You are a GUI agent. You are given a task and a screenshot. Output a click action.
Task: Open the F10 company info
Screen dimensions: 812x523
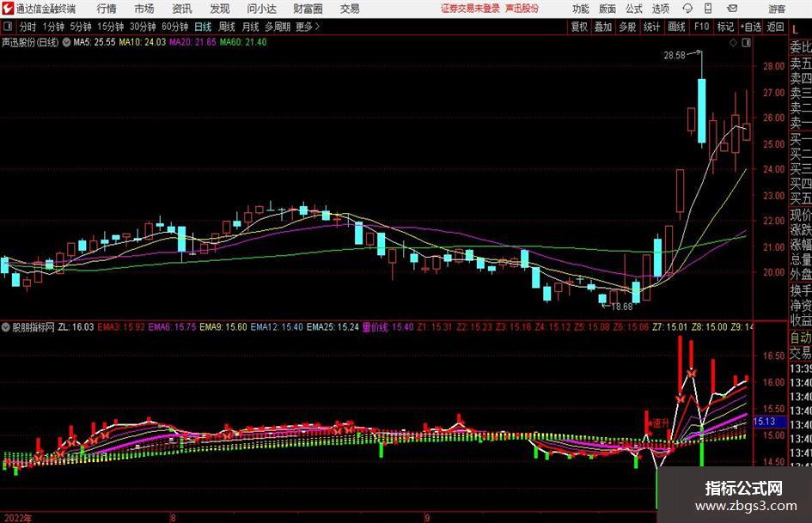[702, 27]
